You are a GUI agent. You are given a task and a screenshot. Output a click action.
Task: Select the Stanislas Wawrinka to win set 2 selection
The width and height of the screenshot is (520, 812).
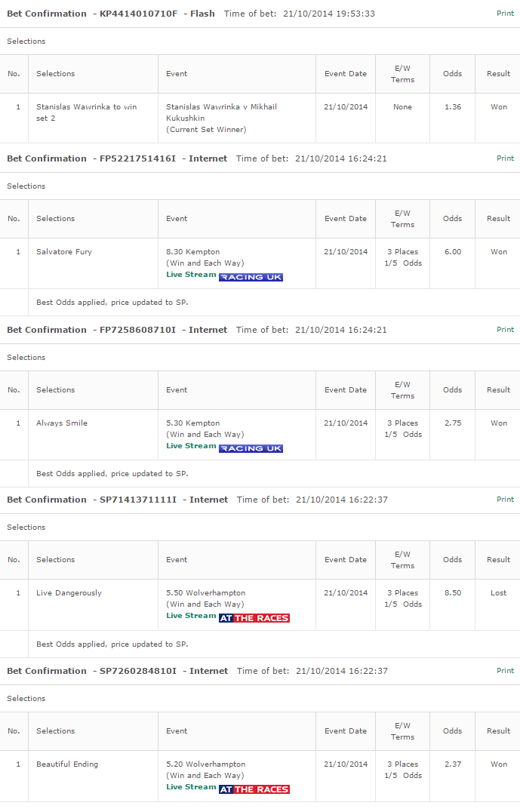coord(87,112)
